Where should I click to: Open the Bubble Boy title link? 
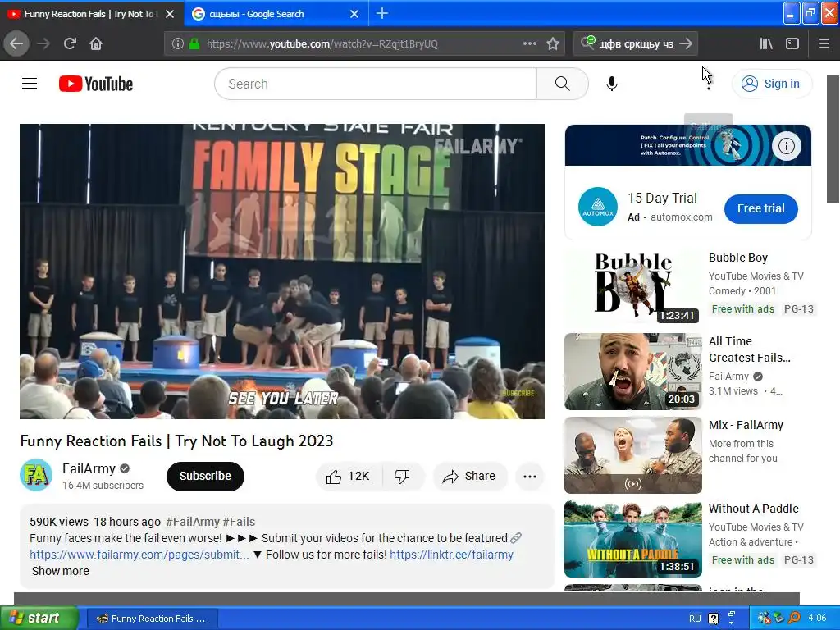coord(738,258)
